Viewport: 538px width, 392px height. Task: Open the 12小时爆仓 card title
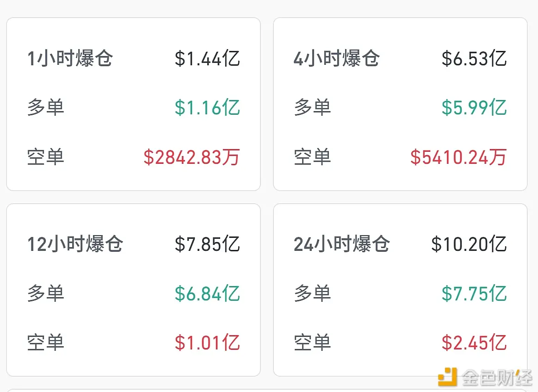pos(75,244)
